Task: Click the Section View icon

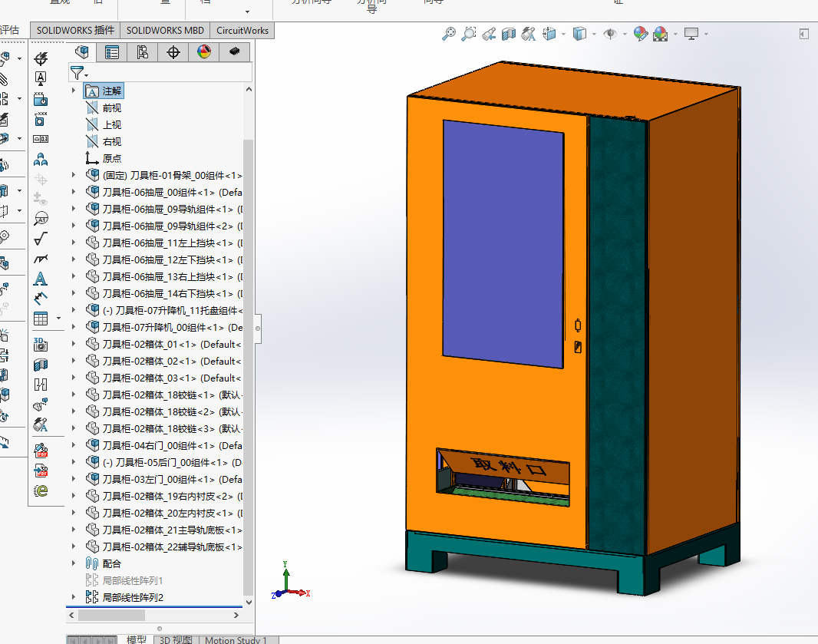Action: tap(509, 34)
